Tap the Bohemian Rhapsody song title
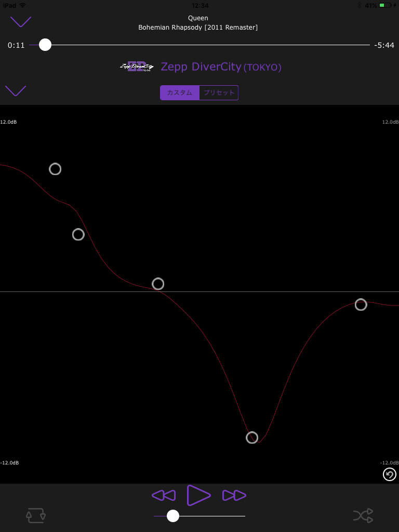 (x=198, y=28)
